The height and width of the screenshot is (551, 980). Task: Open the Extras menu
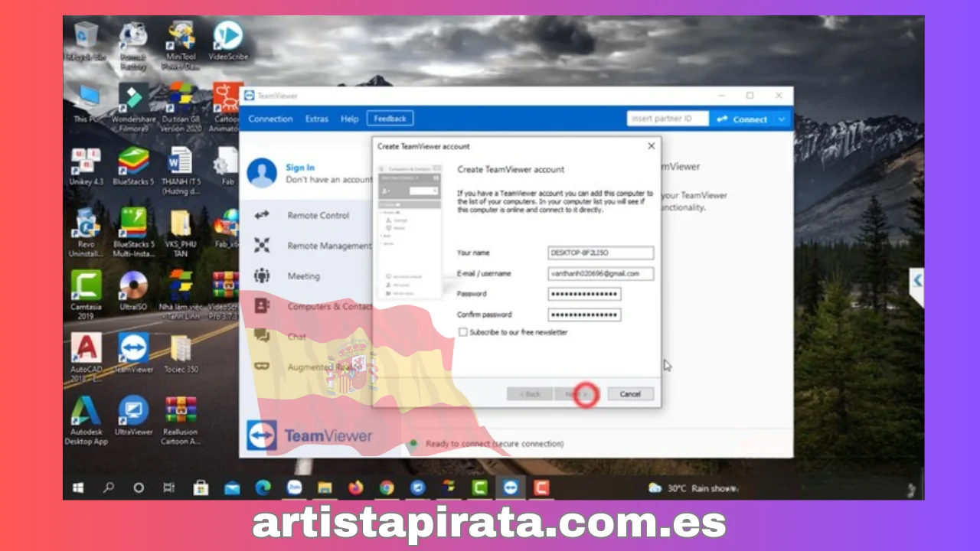[317, 119]
